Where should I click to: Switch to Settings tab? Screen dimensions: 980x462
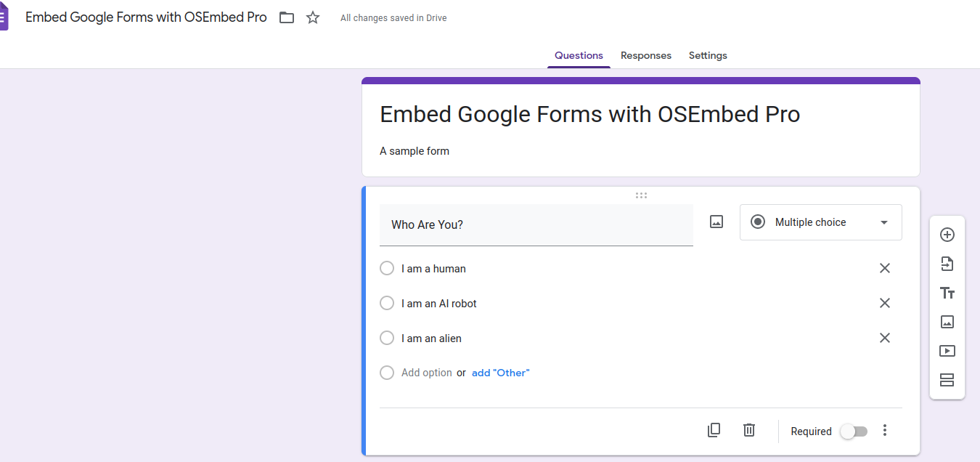708,55
